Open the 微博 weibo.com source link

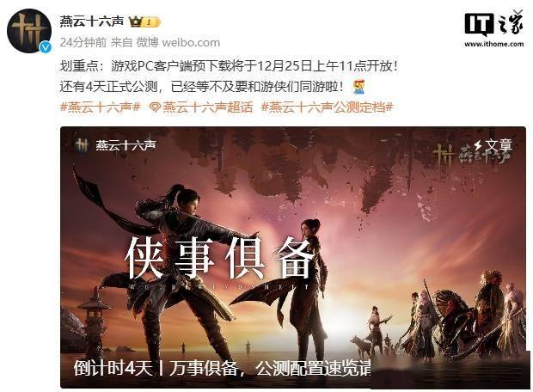click(x=178, y=42)
